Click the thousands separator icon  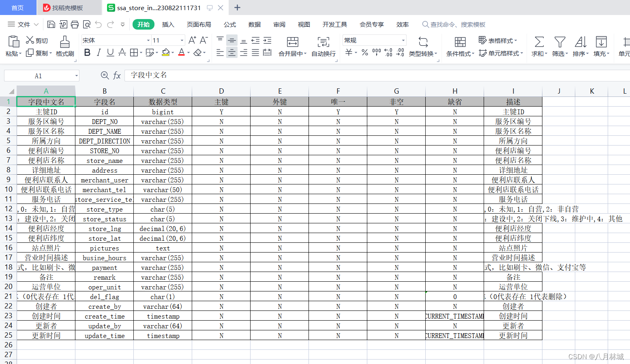point(377,52)
